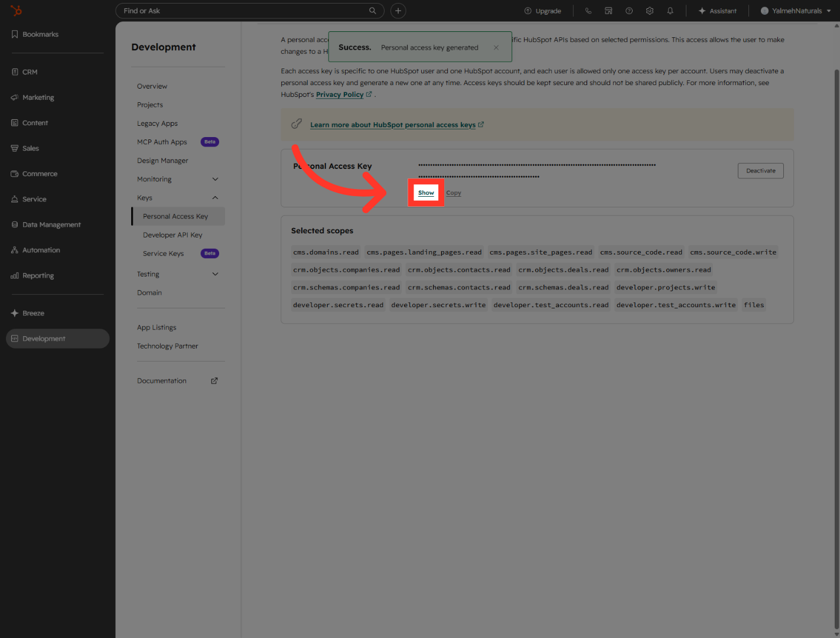Open the settings gear icon
Screen dimensions: 840x638
[x=650, y=11]
